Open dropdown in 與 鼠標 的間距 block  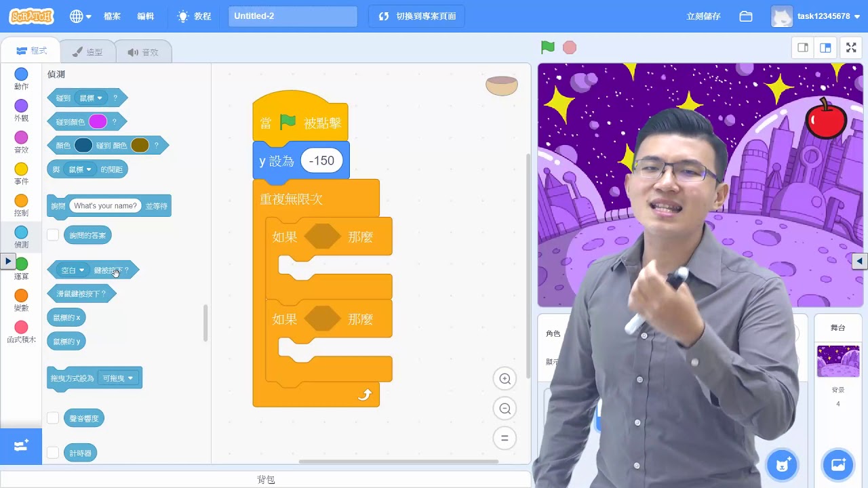[x=80, y=169]
